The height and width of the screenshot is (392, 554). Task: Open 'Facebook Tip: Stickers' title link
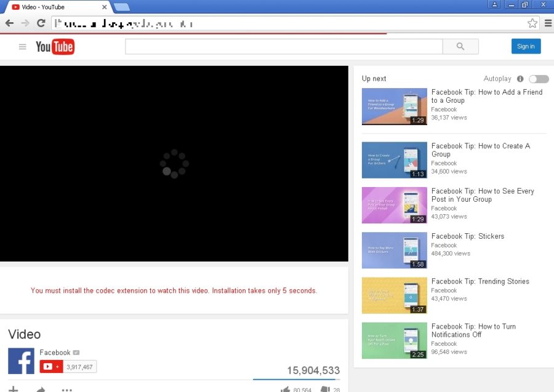[468, 236]
